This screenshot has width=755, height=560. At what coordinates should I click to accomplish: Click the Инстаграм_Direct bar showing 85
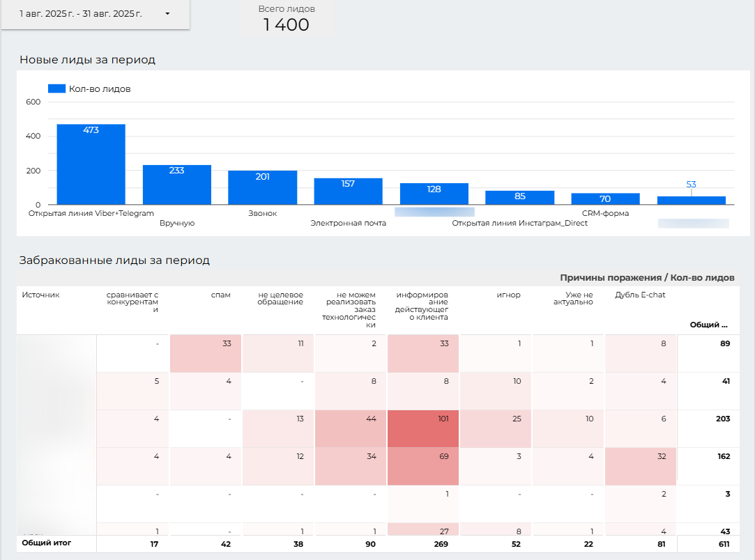tap(519, 198)
